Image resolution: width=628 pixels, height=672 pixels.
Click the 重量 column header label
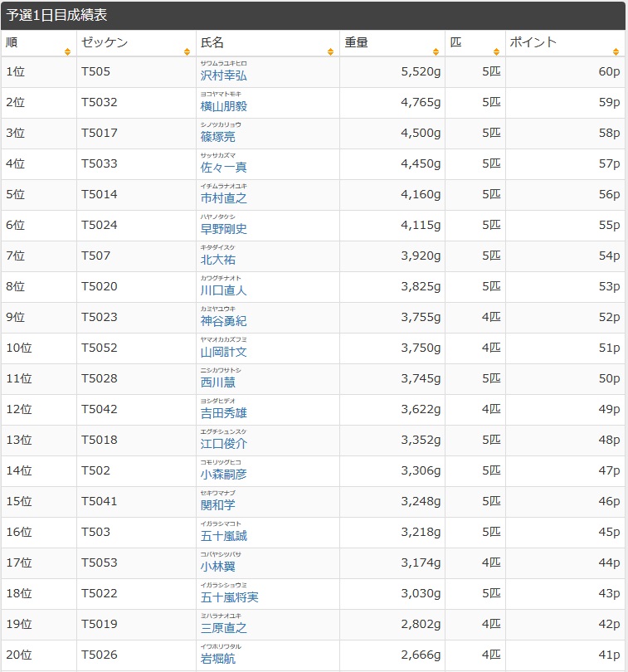tap(356, 42)
